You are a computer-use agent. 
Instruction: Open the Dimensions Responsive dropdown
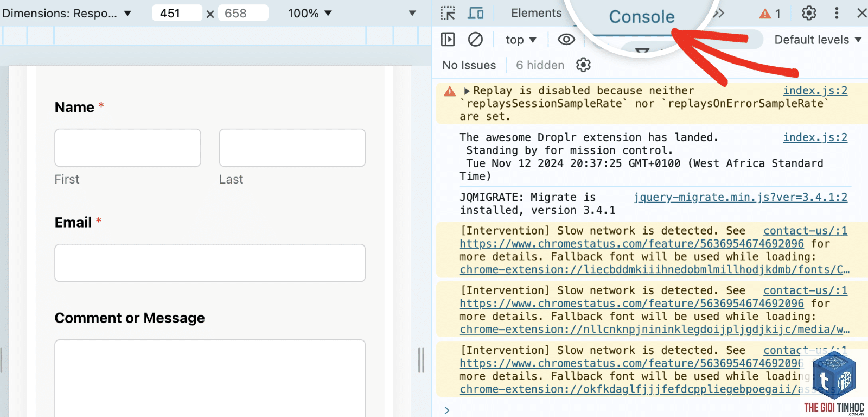click(x=67, y=13)
